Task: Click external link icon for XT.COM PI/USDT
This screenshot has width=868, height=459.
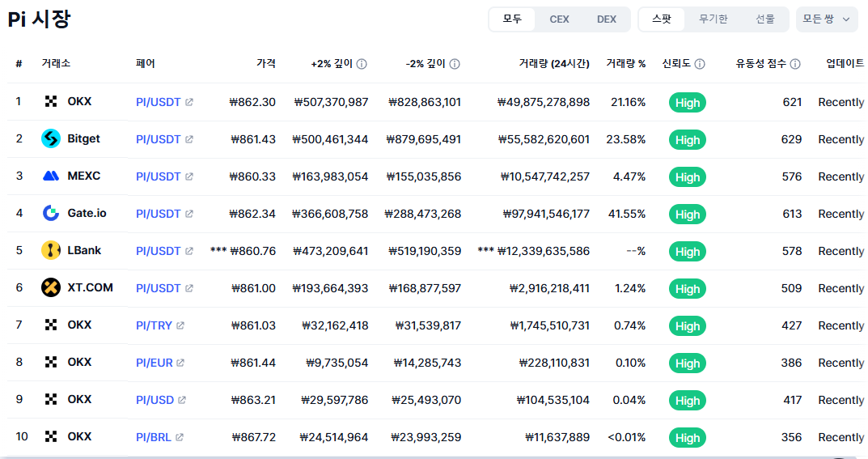Action: 188,288
